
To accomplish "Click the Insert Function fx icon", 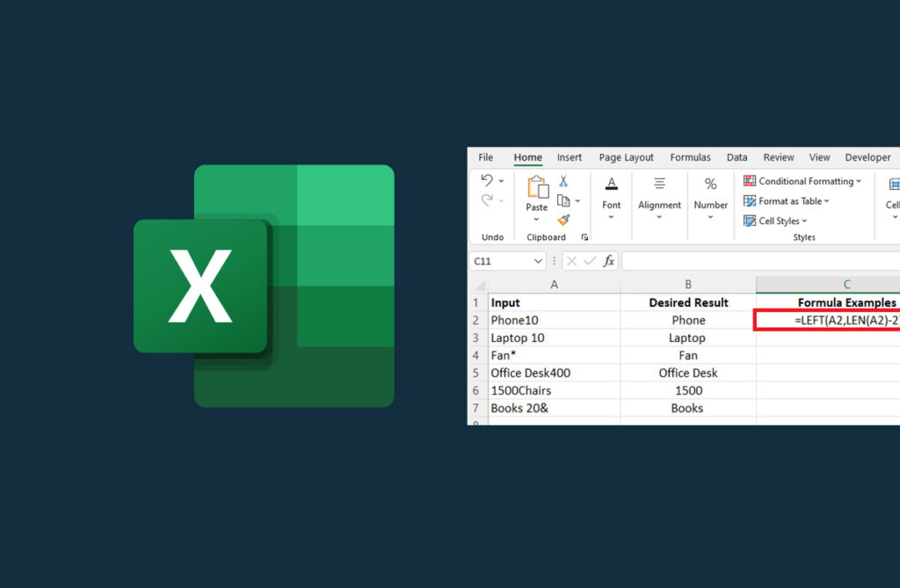I will [608, 261].
